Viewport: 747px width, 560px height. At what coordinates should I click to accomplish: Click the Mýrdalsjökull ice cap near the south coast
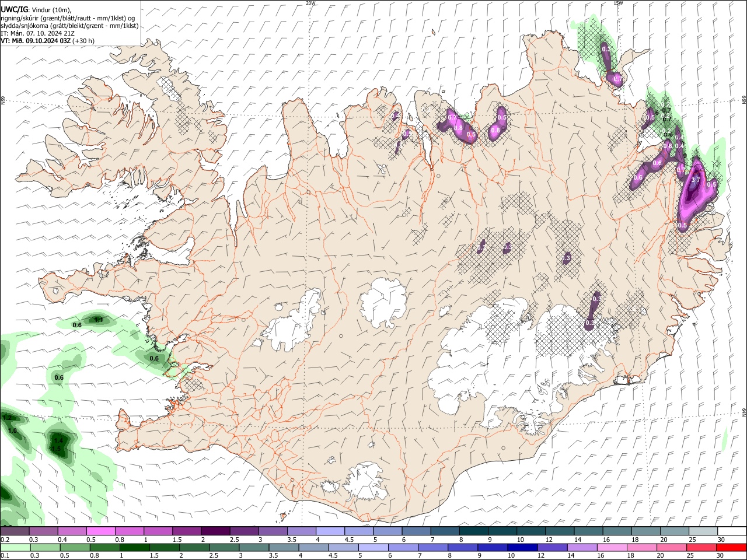click(x=366, y=482)
